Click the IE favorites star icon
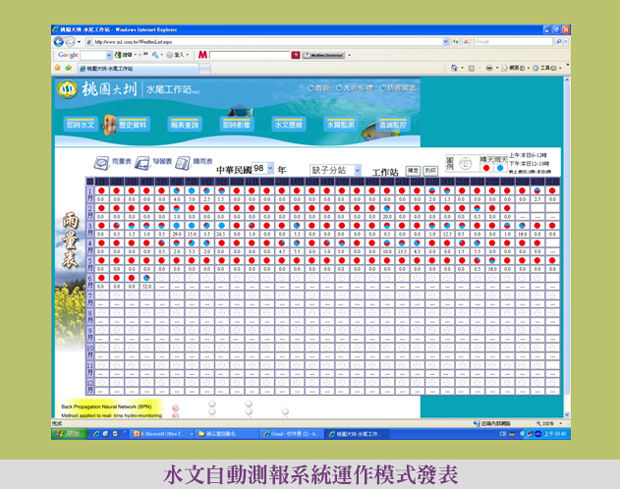 58,67
